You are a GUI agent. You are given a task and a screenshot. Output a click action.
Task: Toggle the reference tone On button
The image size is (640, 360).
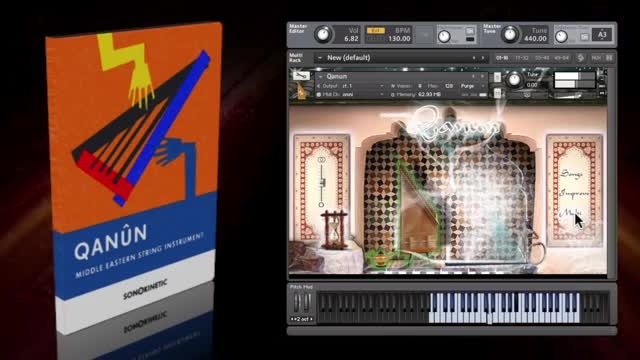coord(584,37)
